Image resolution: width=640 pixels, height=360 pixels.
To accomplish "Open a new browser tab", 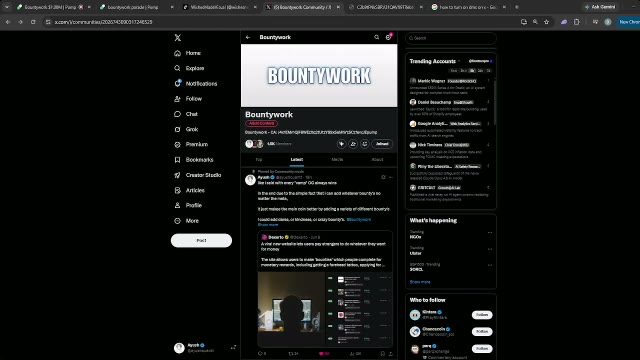I will [x=517, y=7].
